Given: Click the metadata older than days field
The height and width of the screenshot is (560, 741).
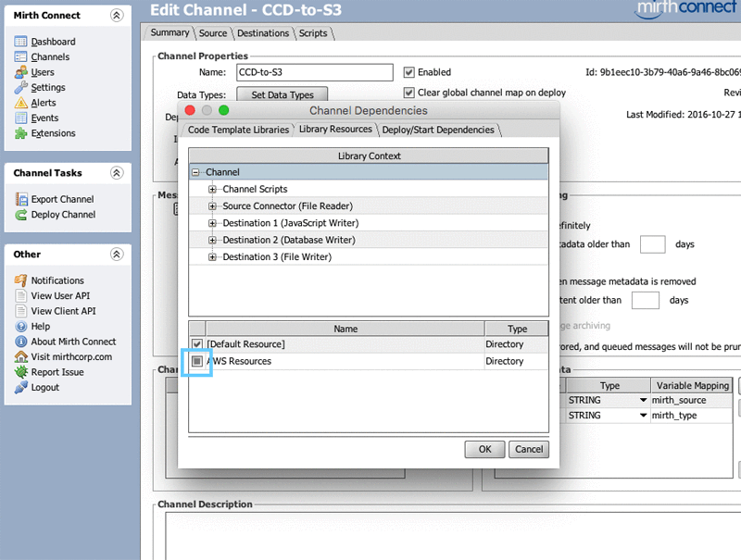Looking at the screenshot, I should 653,244.
